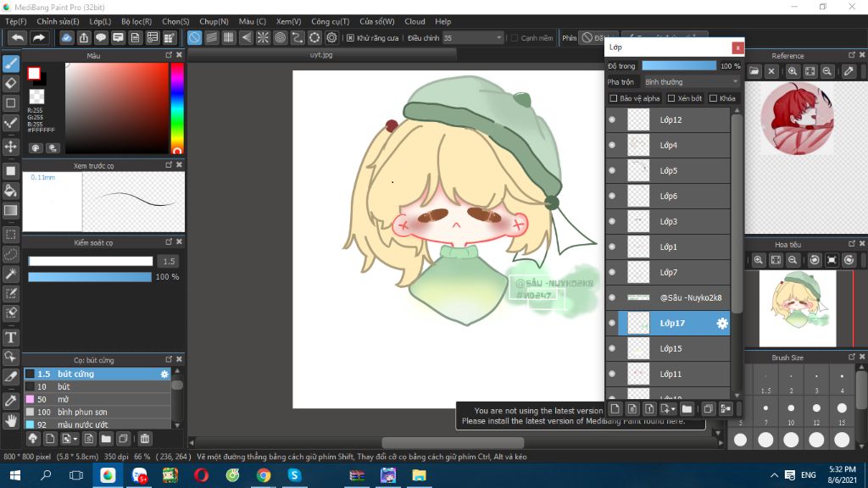The width and height of the screenshot is (868, 488).
Task: Enable the radial snap guide
Action: click(x=263, y=37)
